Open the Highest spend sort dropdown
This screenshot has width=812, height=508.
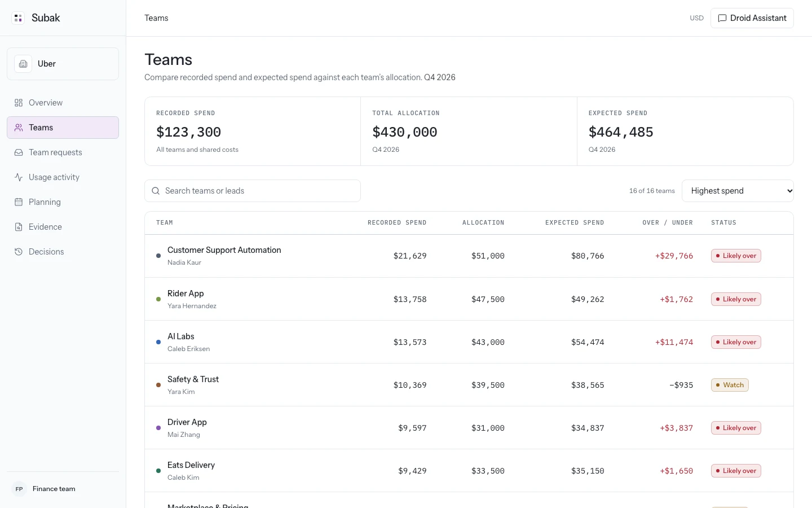point(738,191)
